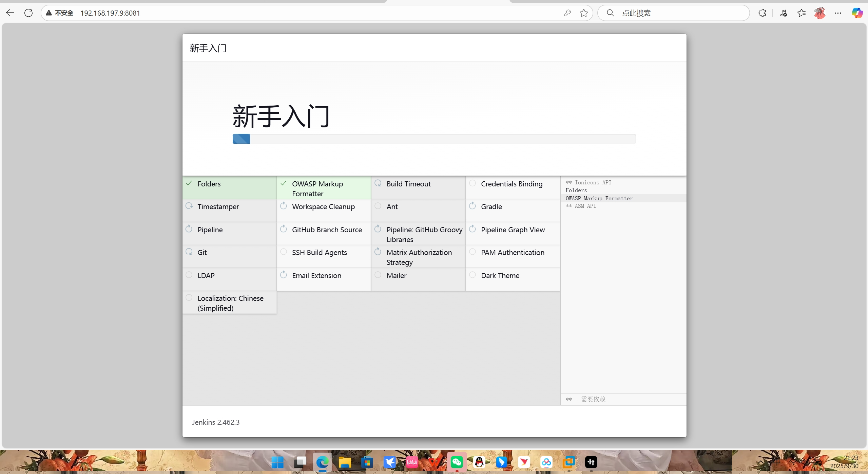Click the OWASP Markup Formatter log line

[x=599, y=198]
